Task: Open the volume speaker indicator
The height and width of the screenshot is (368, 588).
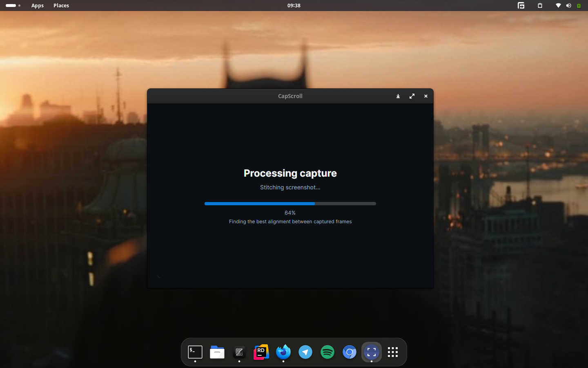Action: (568, 5)
